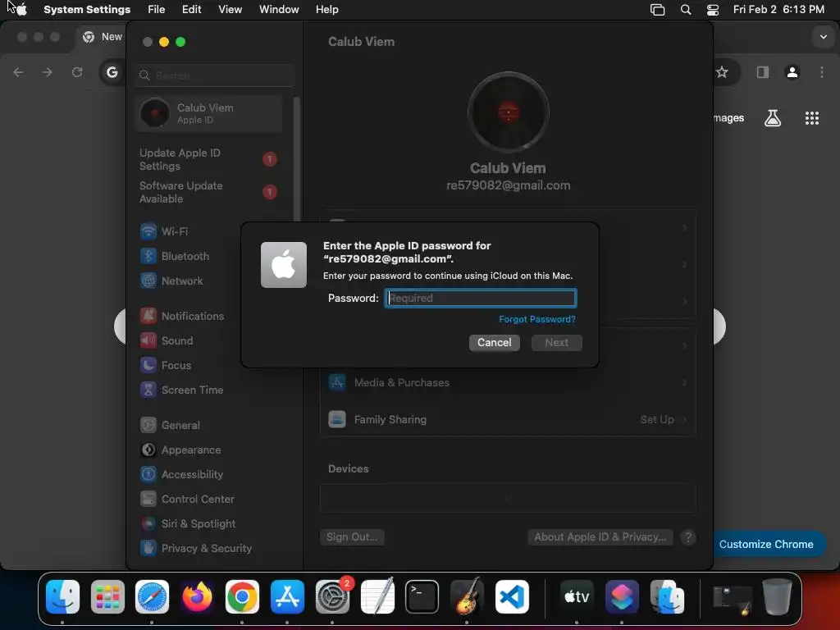Open Spotlight search in menu bar
840x630 pixels.
[686, 10]
